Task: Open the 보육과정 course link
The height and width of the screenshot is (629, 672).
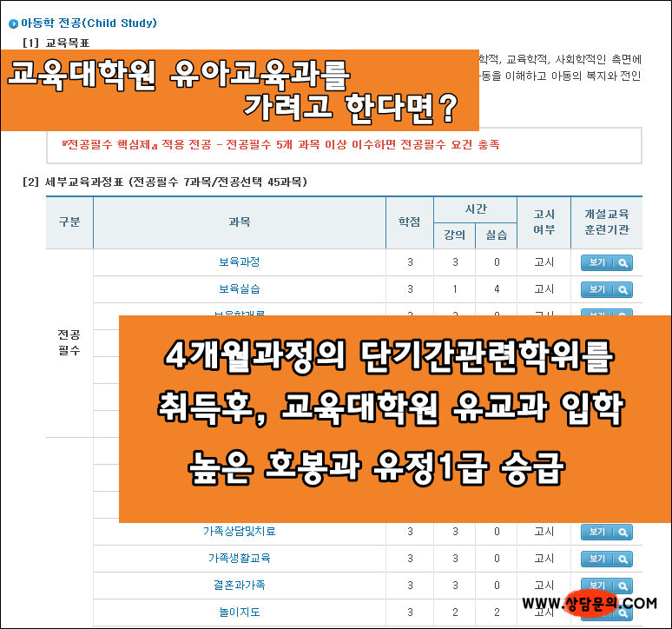Action: coord(239,262)
